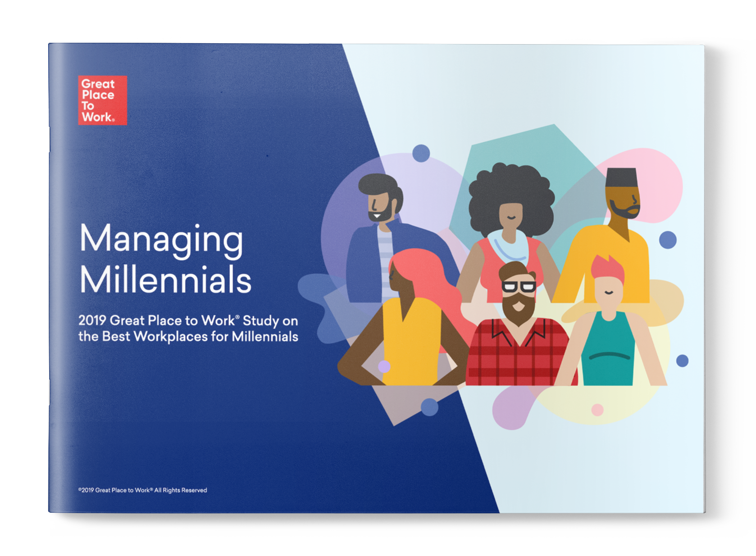The height and width of the screenshot is (556, 756).
Task: Click the "Managing Millennials" title text
Action: [x=165, y=259]
